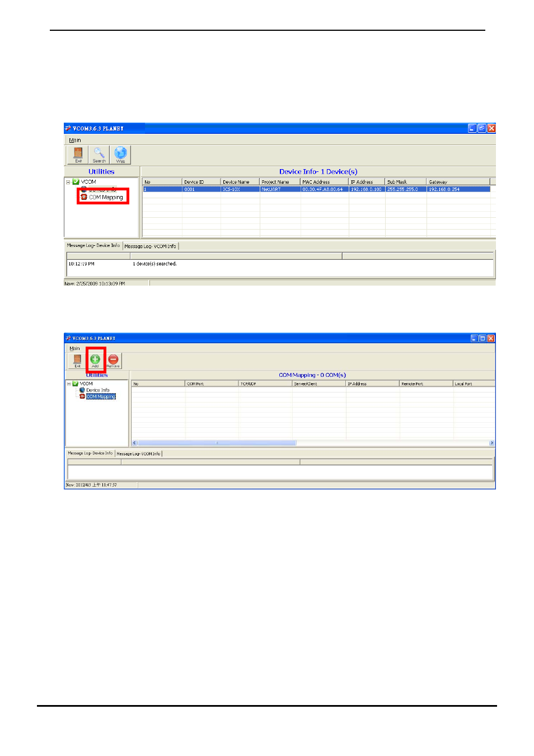Click the Search toolbar icon

pyautogui.click(x=99, y=154)
